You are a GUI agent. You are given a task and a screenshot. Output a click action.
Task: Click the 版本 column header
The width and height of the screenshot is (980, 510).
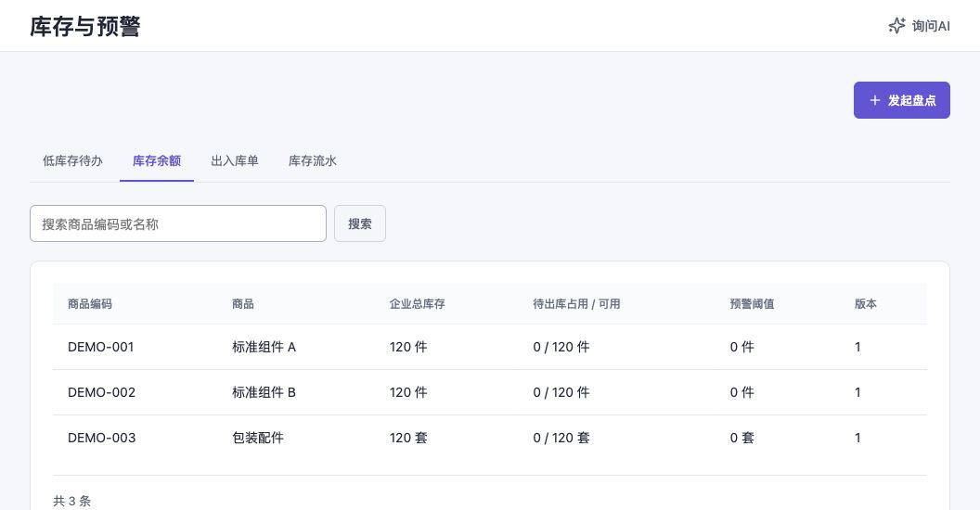point(866,304)
